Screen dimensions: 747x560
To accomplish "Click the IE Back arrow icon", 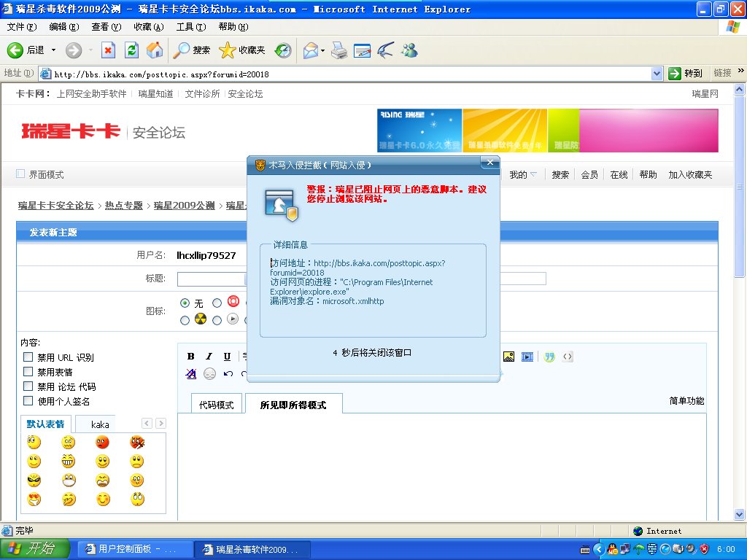I will (15, 50).
